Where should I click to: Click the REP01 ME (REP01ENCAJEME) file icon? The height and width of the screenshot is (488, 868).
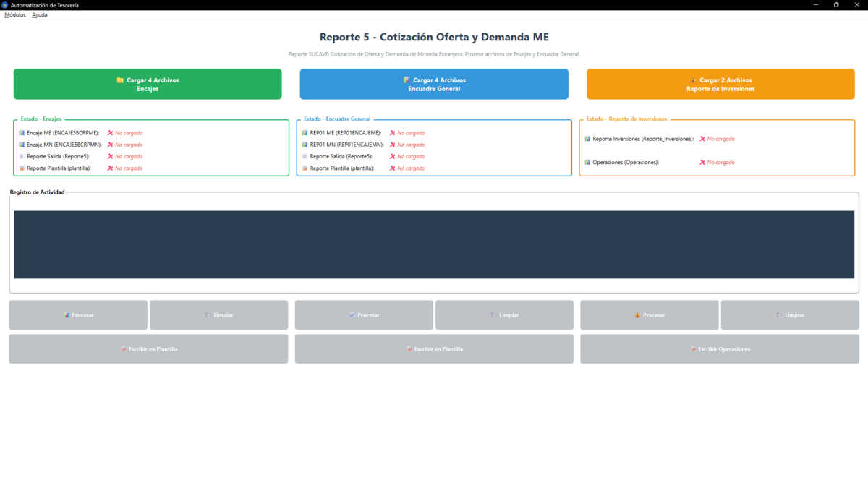coord(305,132)
